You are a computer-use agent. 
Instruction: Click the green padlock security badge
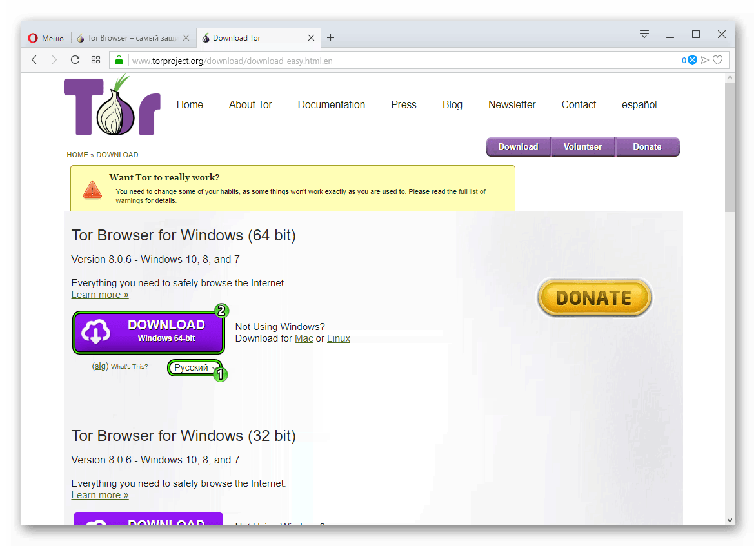(119, 60)
